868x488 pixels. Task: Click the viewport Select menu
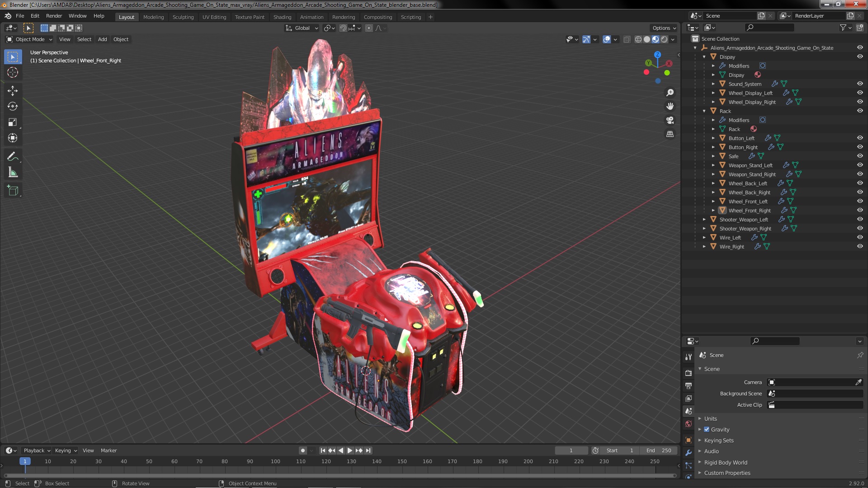pos(84,39)
